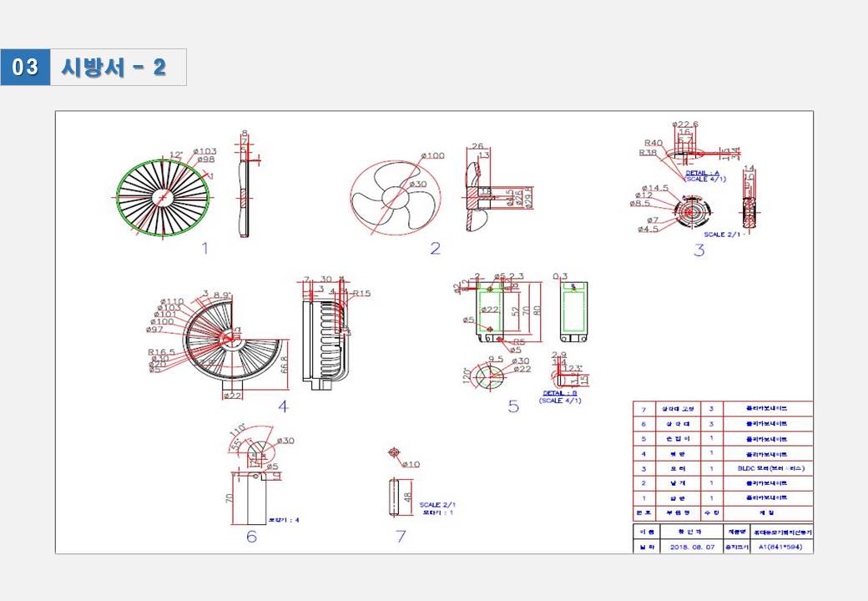This screenshot has width=868, height=601.
Task: Click the Ø103 dimension on fan guard
Action: (205, 151)
